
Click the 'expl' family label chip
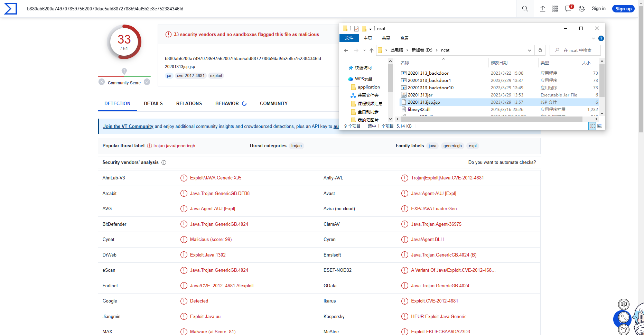coord(473,146)
